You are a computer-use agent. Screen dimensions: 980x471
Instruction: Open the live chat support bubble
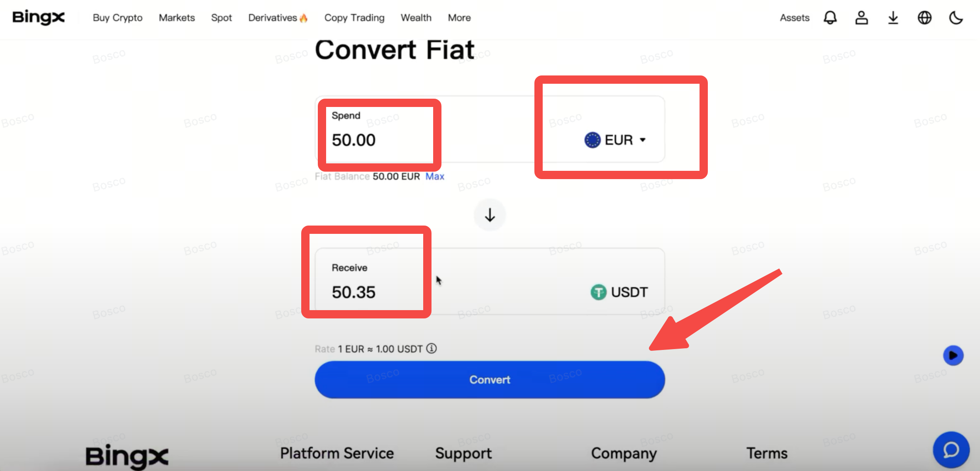pos(951,450)
